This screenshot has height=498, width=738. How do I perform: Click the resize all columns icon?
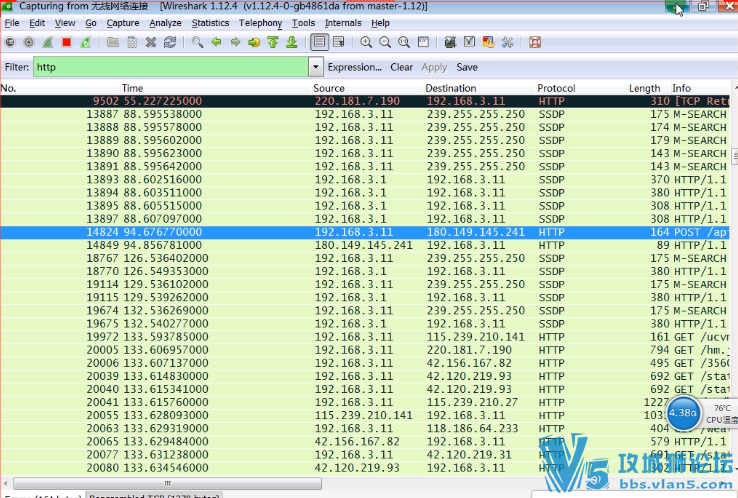(x=423, y=42)
